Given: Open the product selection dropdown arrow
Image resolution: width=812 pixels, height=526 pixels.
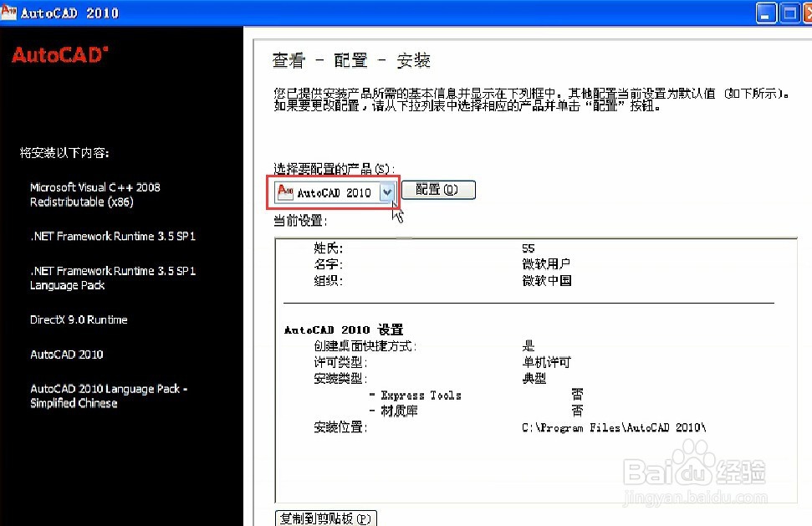Looking at the screenshot, I should (x=387, y=192).
